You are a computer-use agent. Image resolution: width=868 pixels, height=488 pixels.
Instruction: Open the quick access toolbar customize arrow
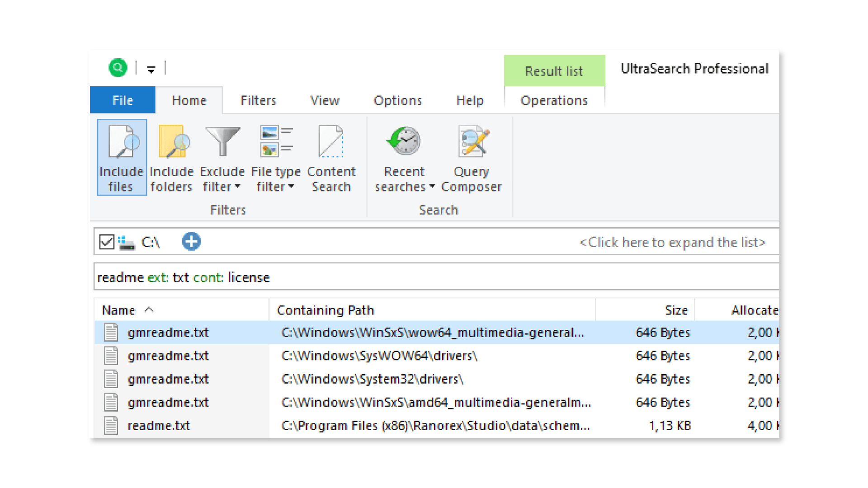pyautogui.click(x=151, y=70)
